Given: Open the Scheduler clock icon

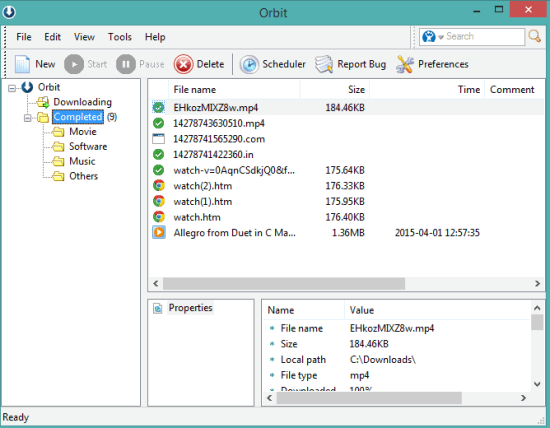Looking at the screenshot, I should tap(249, 65).
